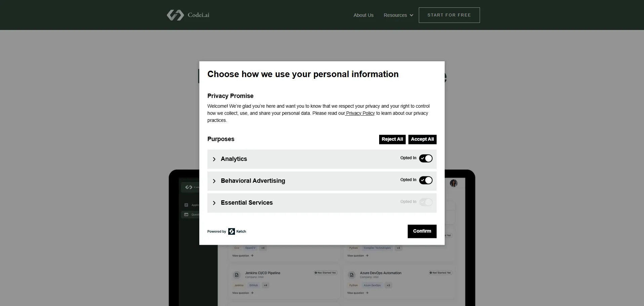Click the Codei.ai logo in the header
The image size is (644, 306).
188,15
